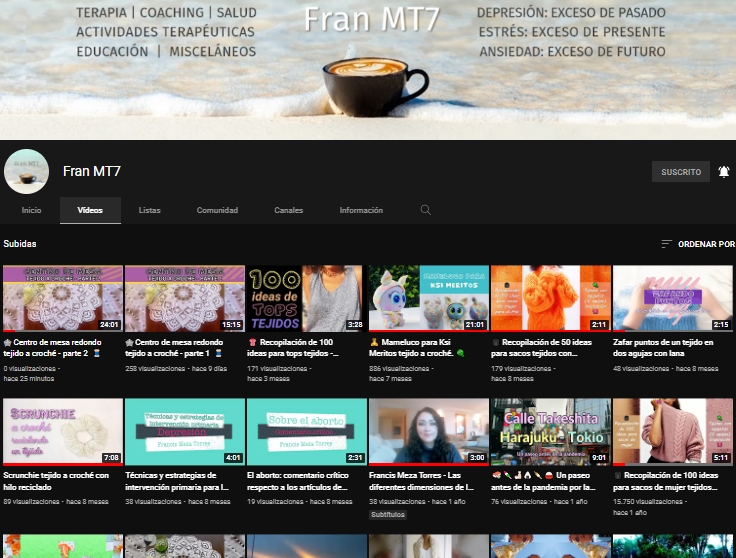Select the Videos tab
This screenshot has width=736, height=558.
click(90, 210)
